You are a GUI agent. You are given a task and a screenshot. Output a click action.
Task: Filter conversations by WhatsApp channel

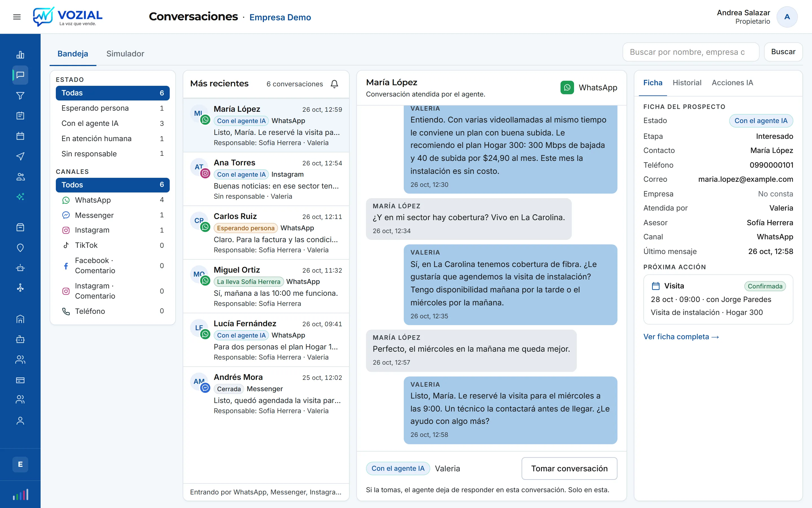(x=112, y=200)
